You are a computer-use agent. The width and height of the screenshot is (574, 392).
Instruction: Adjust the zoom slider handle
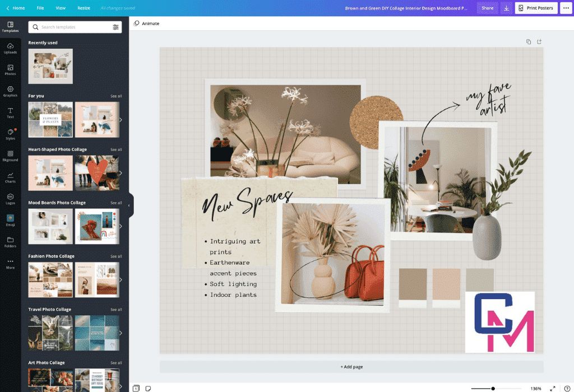(x=493, y=388)
